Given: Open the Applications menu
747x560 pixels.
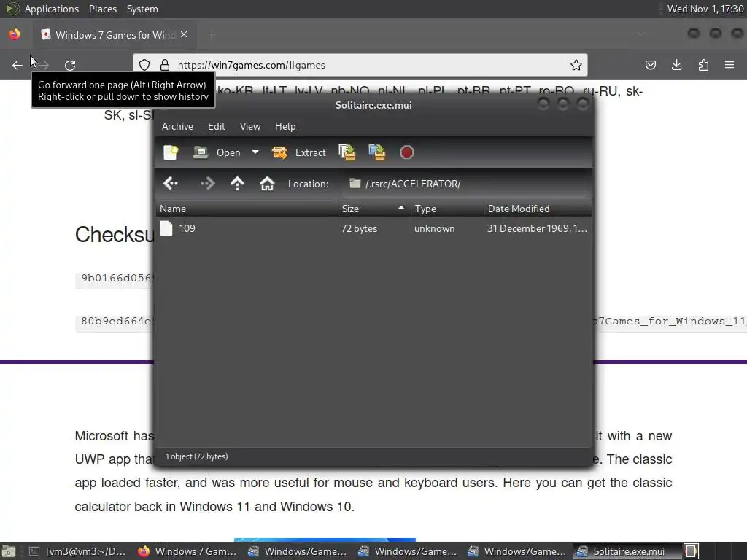Looking at the screenshot, I should [x=52, y=9].
